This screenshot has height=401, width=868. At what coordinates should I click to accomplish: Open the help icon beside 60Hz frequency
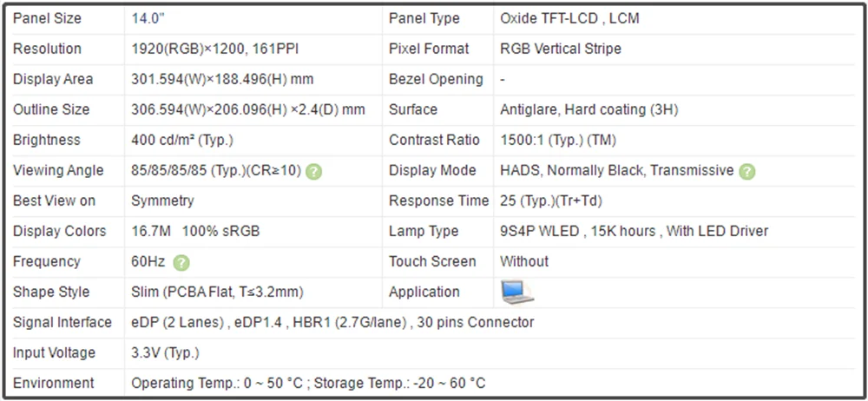pos(181,262)
